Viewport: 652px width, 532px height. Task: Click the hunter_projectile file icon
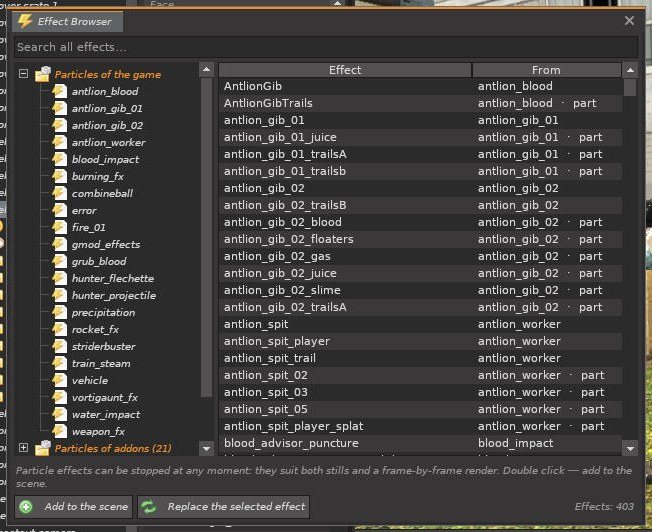(59, 295)
